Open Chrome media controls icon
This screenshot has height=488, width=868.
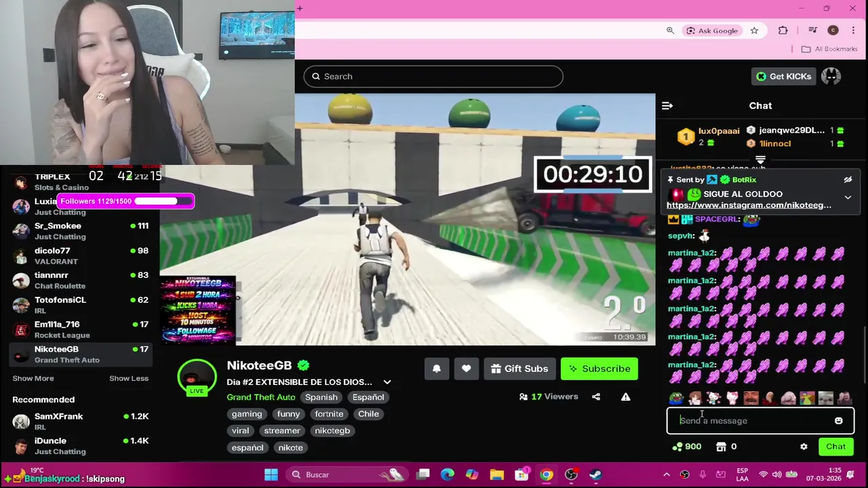pyautogui.click(x=812, y=30)
